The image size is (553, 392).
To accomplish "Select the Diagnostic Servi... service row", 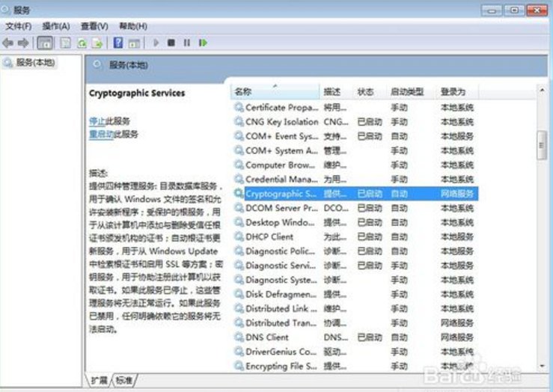I will [356, 266].
